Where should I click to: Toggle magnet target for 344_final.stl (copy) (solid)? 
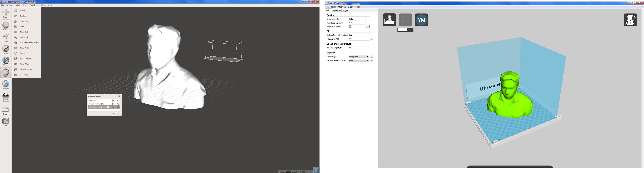[113, 107]
